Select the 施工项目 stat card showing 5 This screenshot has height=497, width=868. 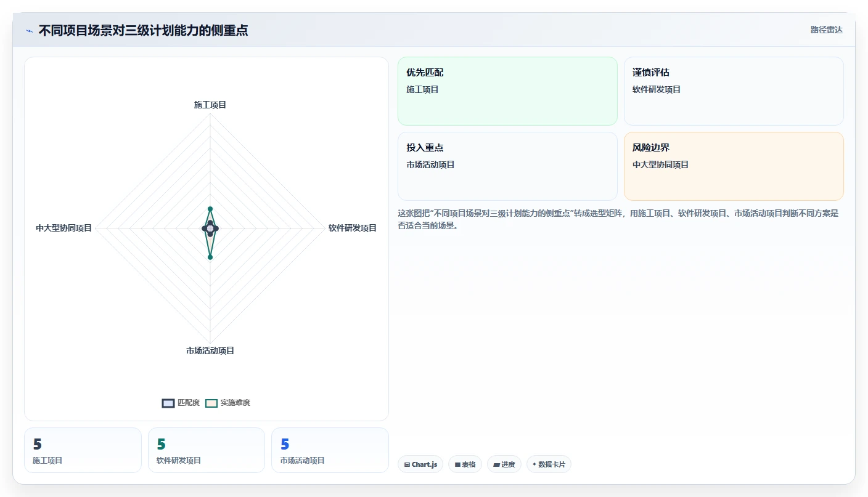click(x=83, y=450)
